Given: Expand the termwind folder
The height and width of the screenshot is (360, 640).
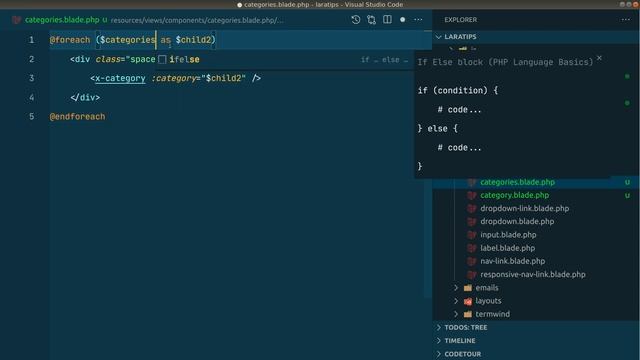Looking at the screenshot, I should pyautogui.click(x=492, y=314).
